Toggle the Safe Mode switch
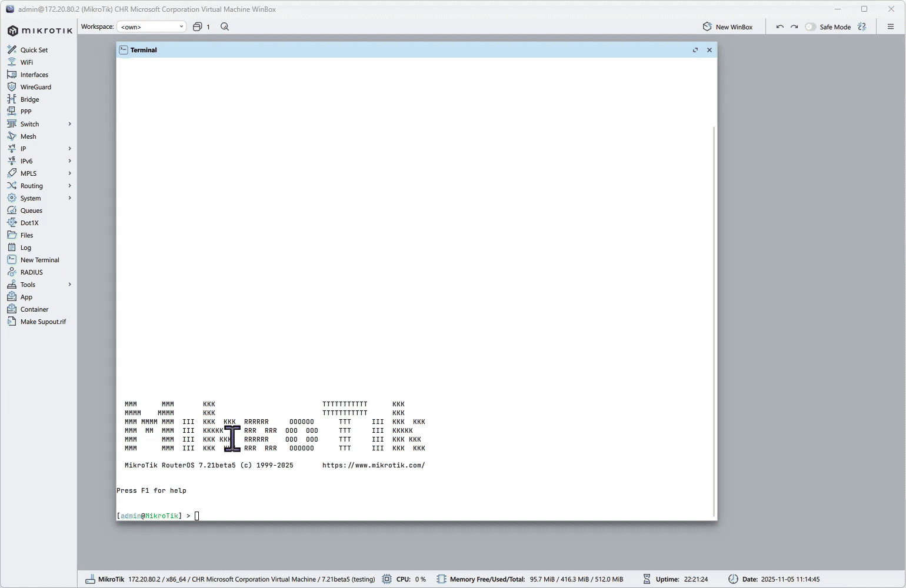Screen dimensions: 906x588 tap(811, 27)
